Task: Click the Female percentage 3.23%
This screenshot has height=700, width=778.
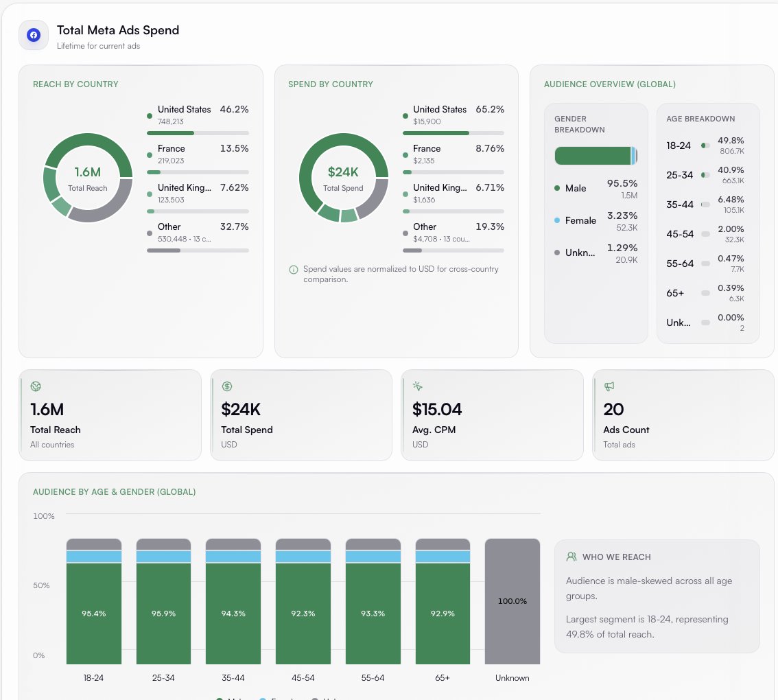Action: pos(622,215)
